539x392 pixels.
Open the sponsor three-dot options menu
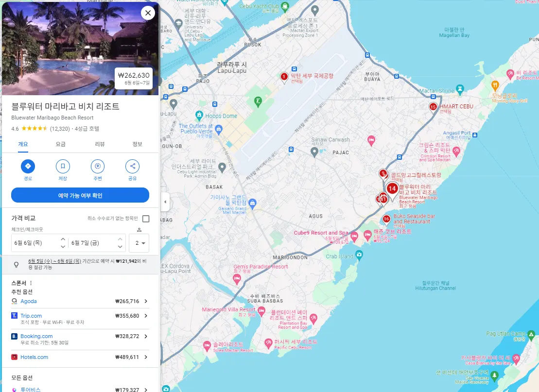tap(31, 283)
